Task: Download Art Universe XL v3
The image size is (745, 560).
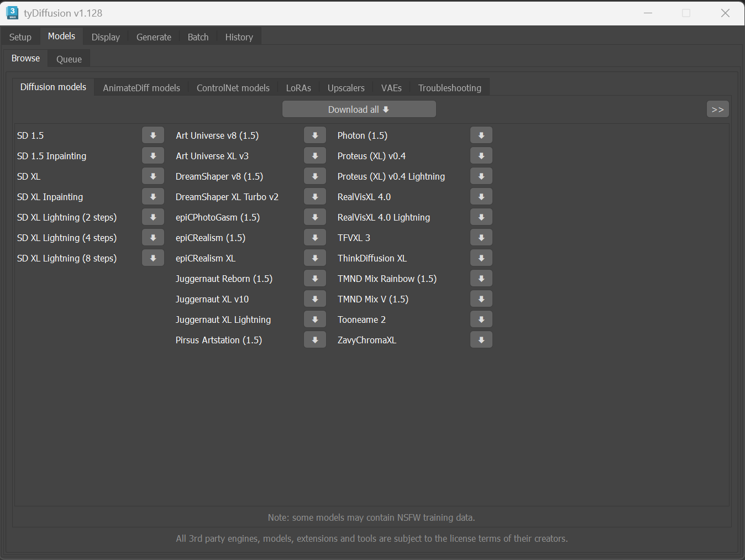Action: pyautogui.click(x=315, y=156)
